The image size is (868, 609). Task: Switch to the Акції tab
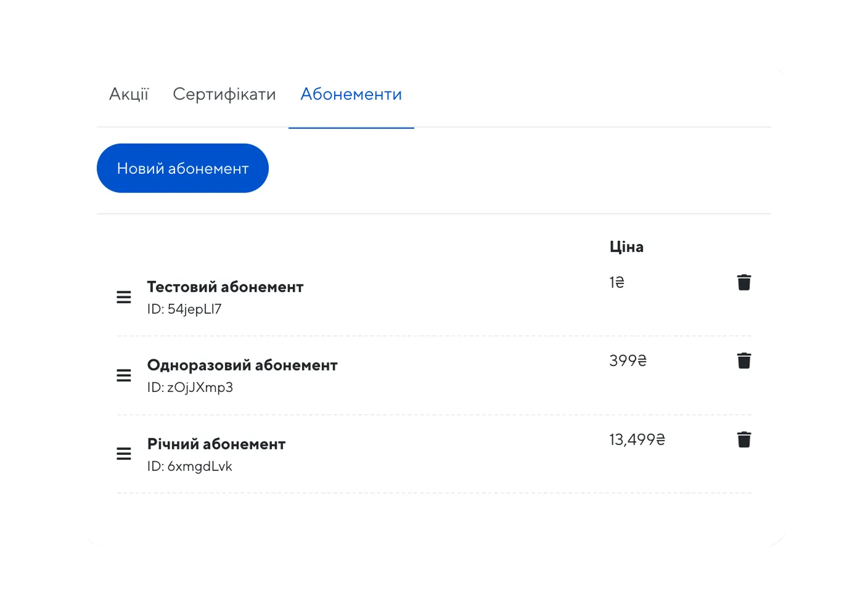pos(129,94)
